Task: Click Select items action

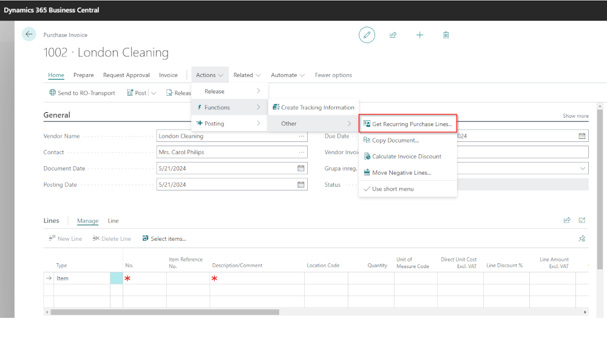Action: pyautogui.click(x=164, y=238)
